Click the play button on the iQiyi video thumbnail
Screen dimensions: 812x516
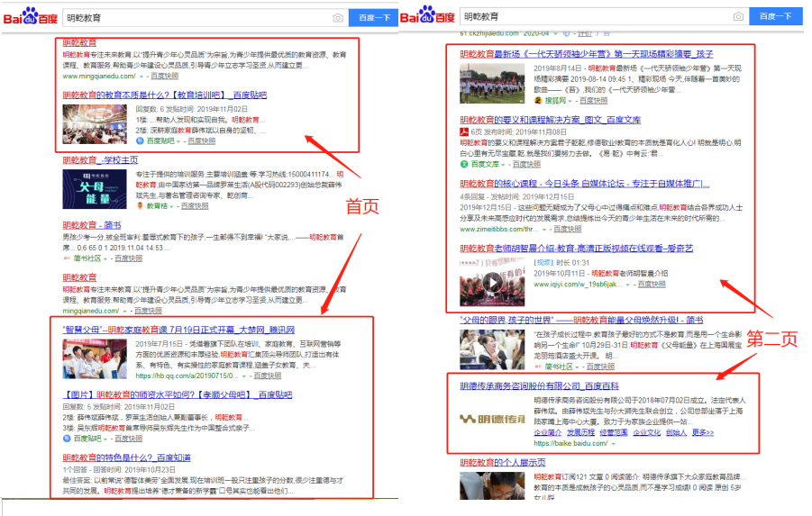[x=492, y=283]
